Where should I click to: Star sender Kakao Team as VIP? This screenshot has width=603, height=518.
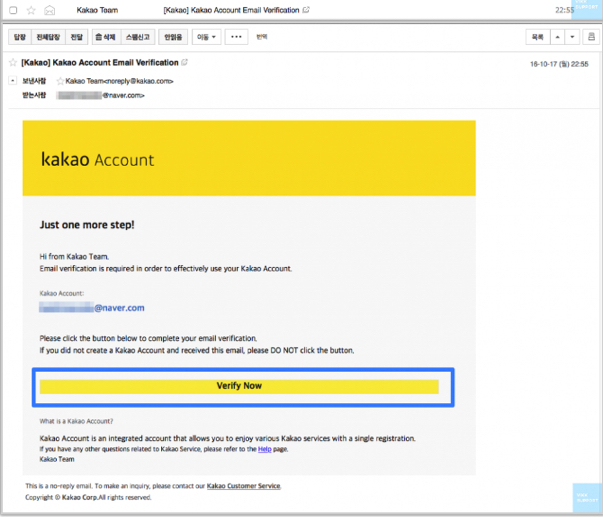[x=60, y=81]
